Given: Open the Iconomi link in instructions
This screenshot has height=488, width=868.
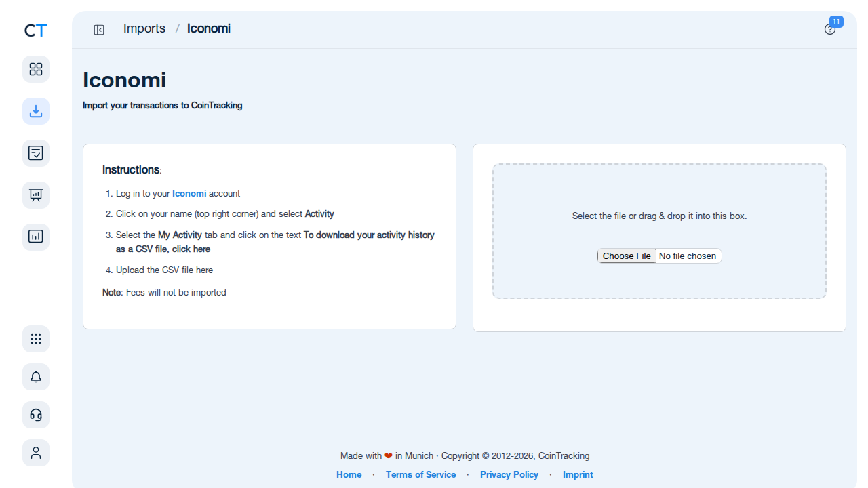Looking at the screenshot, I should pyautogui.click(x=189, y=193).
